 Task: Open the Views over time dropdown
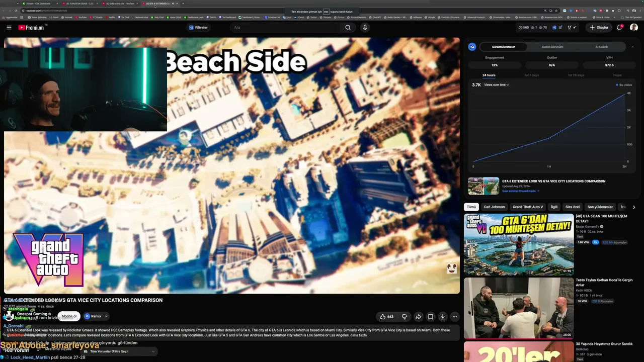[496, 85]
